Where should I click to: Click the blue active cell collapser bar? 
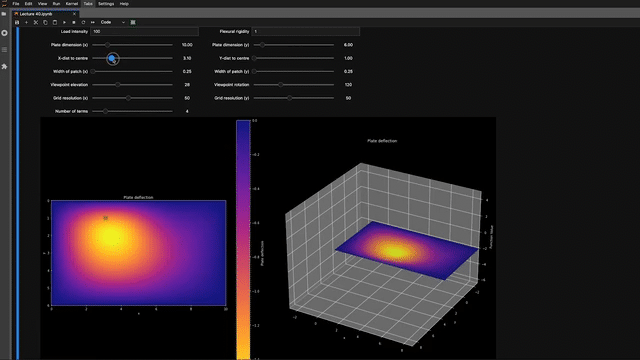click(18, 193)
